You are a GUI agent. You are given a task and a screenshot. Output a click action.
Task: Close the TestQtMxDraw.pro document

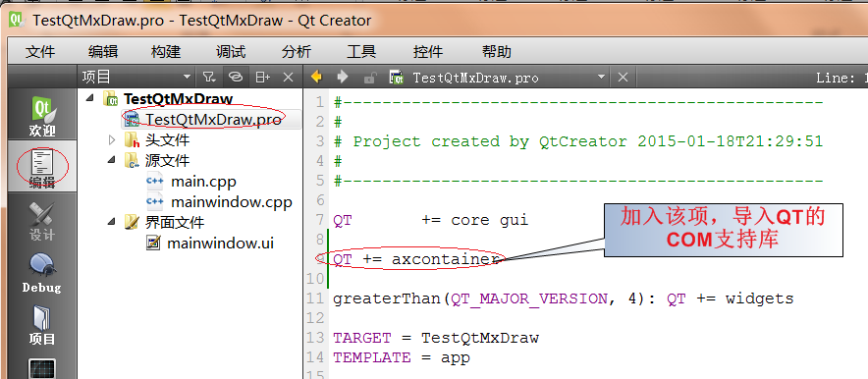pyautogui.click(x=623, y=78)
